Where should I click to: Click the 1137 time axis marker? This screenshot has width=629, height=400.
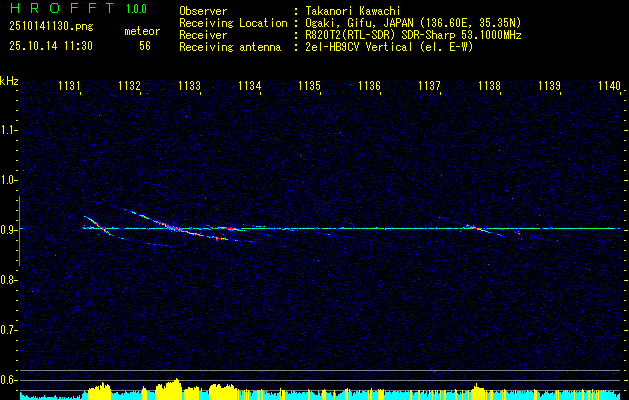429,85
